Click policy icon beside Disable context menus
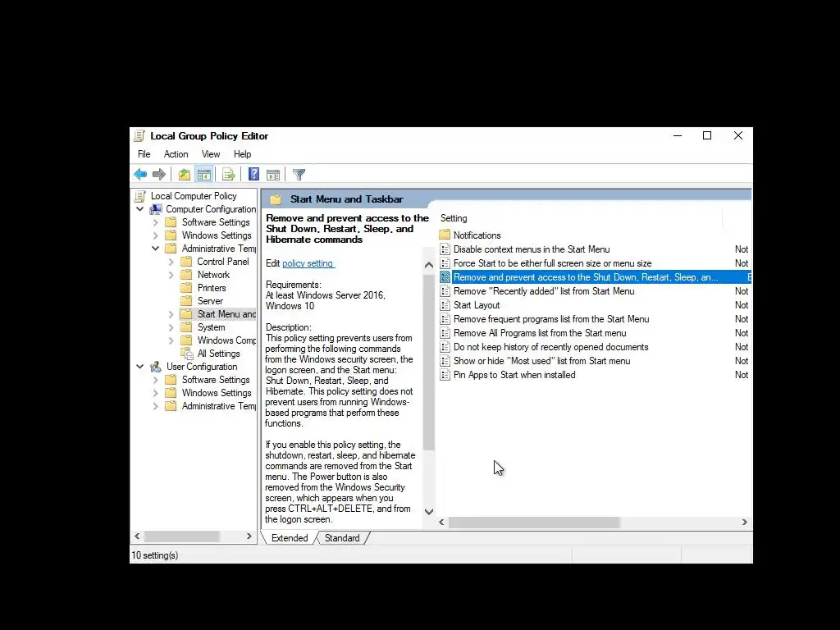The width and height of the screenshot is (840, 630). (x=445, y=249)
